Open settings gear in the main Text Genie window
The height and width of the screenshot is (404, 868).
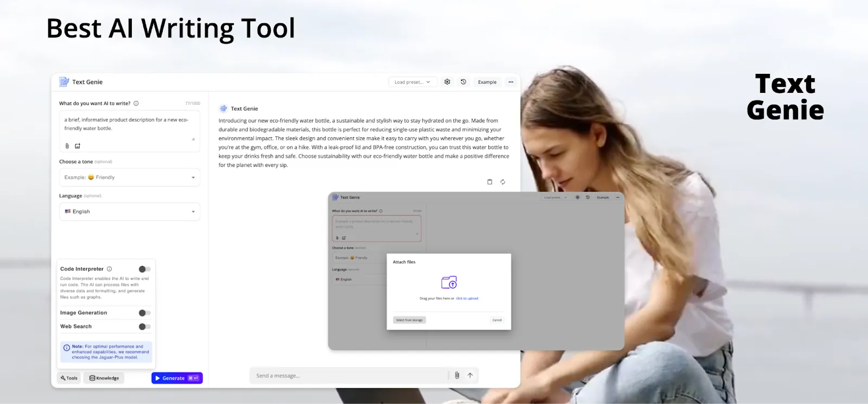click(x=447, y=82)
